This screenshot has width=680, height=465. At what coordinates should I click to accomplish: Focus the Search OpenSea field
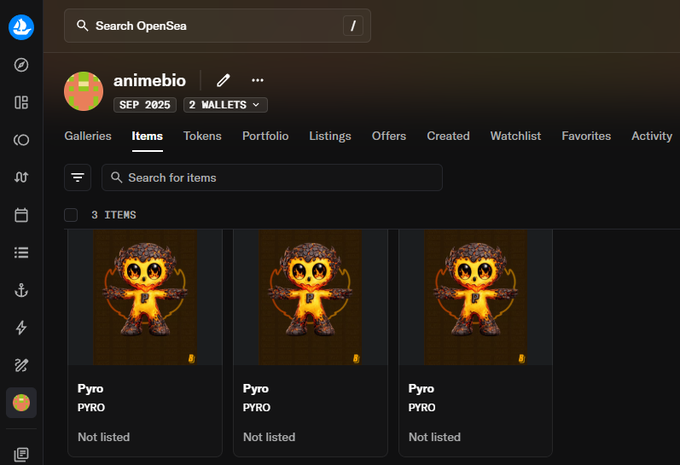coord(217,26)
